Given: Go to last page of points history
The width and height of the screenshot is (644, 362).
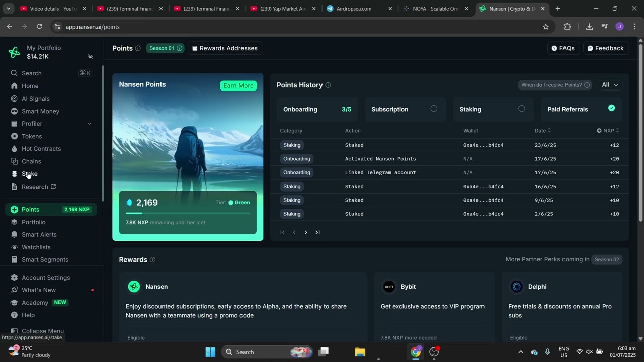Looking at the screenshot, I should (317, 232).
